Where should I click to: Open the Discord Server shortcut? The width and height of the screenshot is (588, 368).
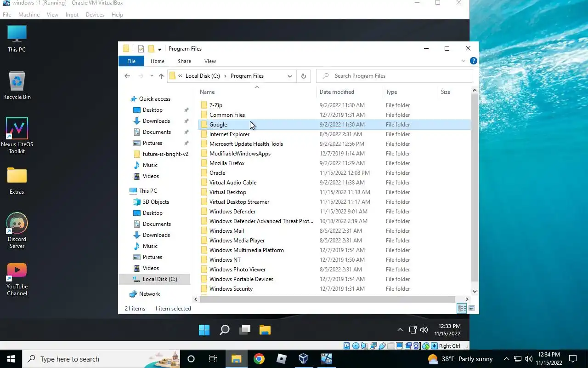17,231
